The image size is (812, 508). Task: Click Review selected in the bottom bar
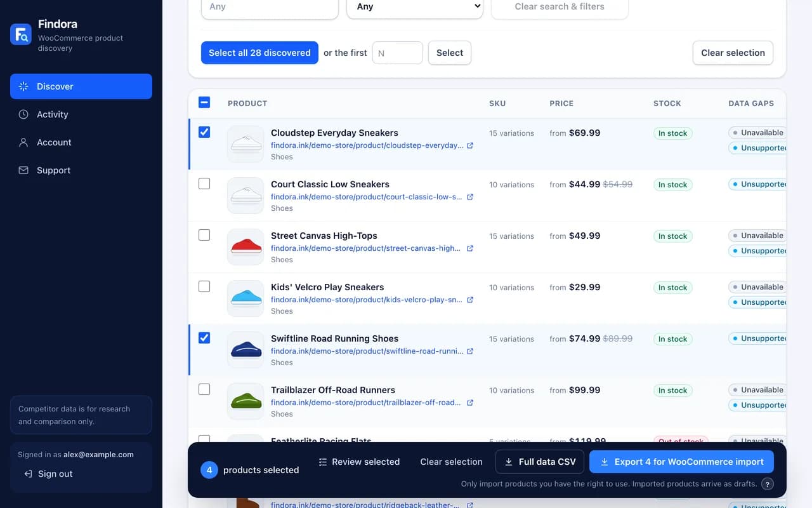(x=359, y=462)
